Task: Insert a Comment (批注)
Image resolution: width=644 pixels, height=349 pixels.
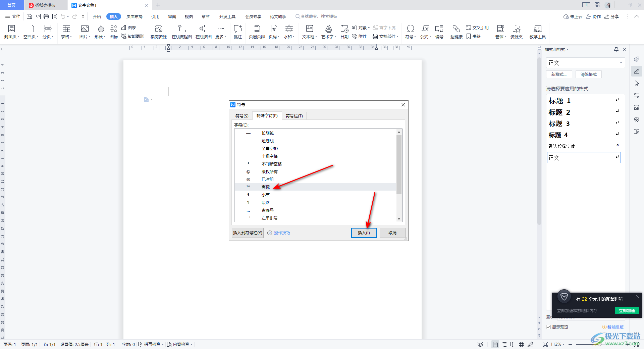Action: click(x=238, y=32)
